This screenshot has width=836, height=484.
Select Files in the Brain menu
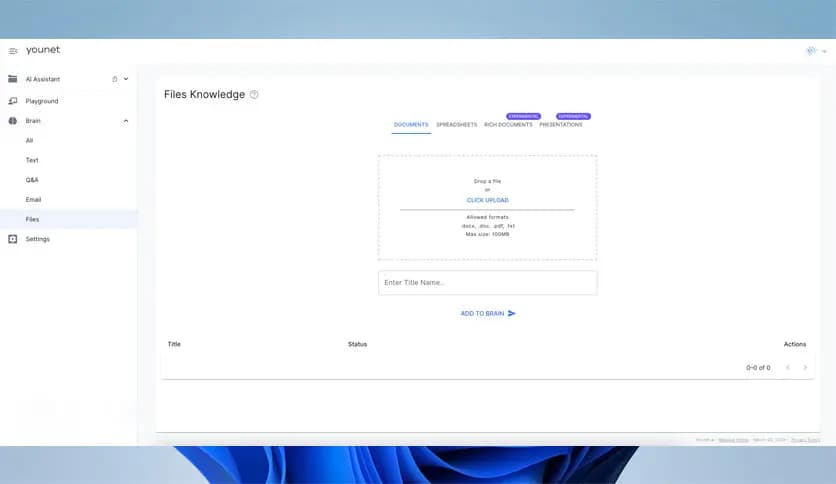pyautogui.click(x=69, y=219)
